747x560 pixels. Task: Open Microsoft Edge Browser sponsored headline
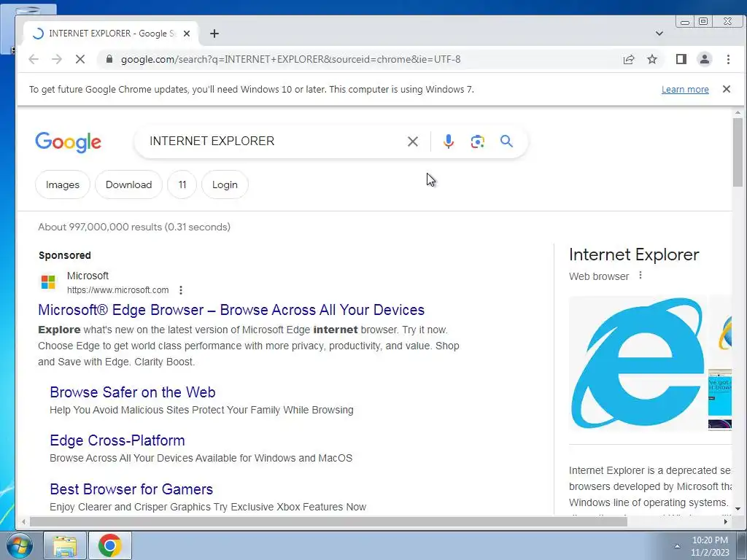pyautogui.click(x=231, y=310)
